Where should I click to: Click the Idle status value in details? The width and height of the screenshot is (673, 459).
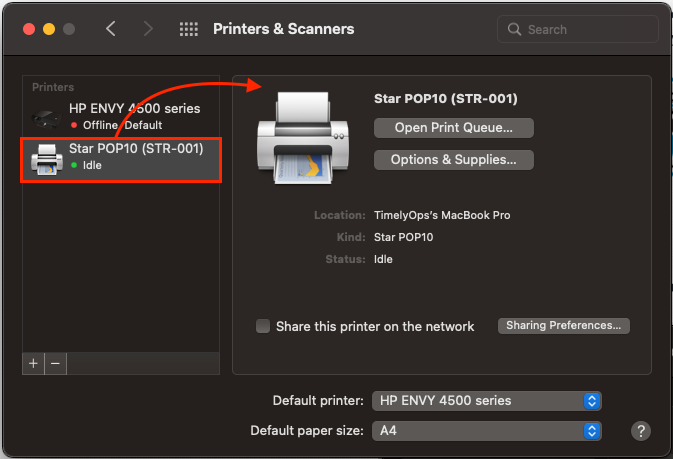point(383,259)
